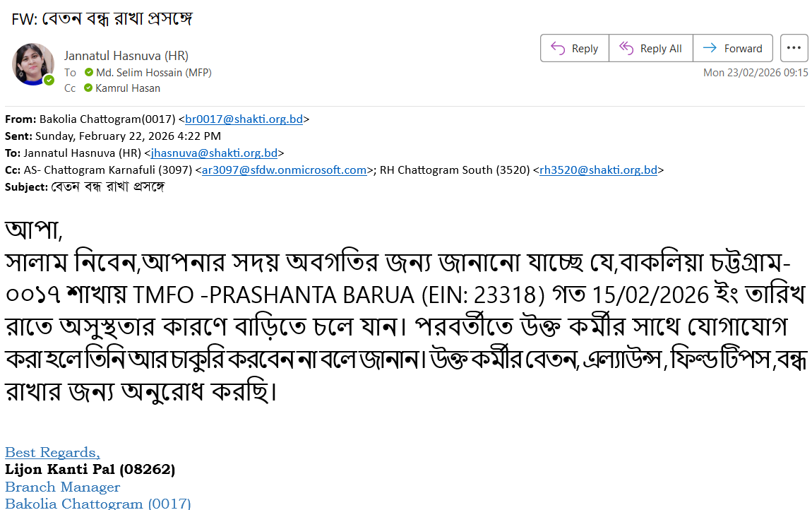Click Jannatul Hasnuva's profile photo

point(33,64)
